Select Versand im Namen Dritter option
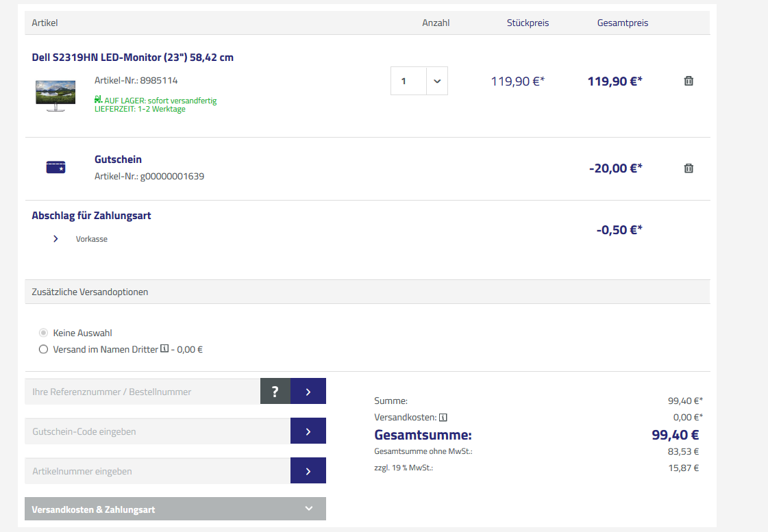This screenshot has width=768, height=532. pos(44,349)
